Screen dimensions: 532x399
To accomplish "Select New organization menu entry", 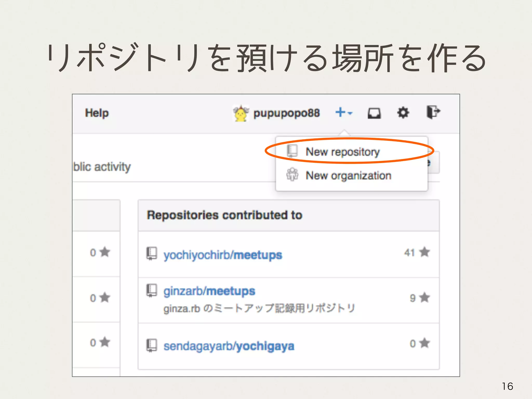I will pyautogui.click(x=348, y=176).
